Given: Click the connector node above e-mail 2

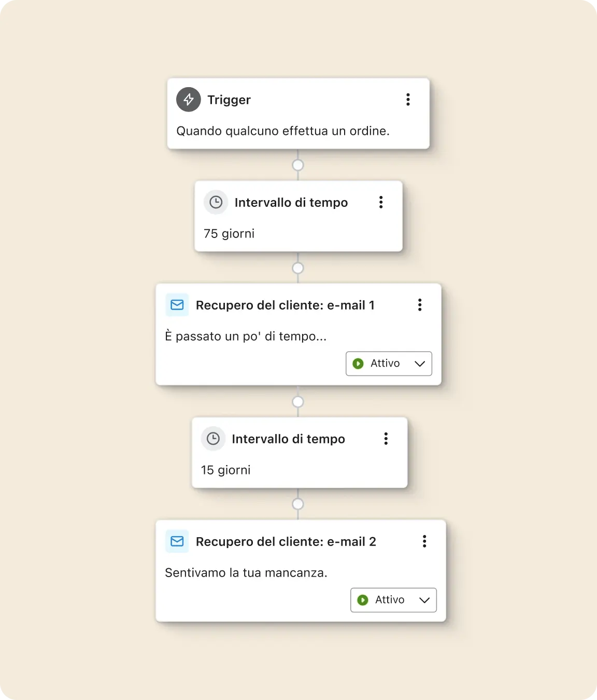Looking at the screenshot, I should point(298,503).
